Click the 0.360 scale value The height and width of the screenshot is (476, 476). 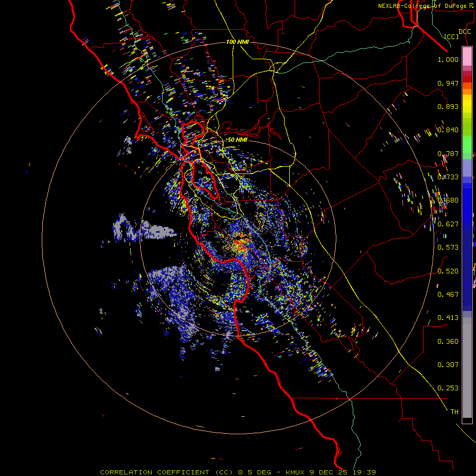(x=448, y=342)
